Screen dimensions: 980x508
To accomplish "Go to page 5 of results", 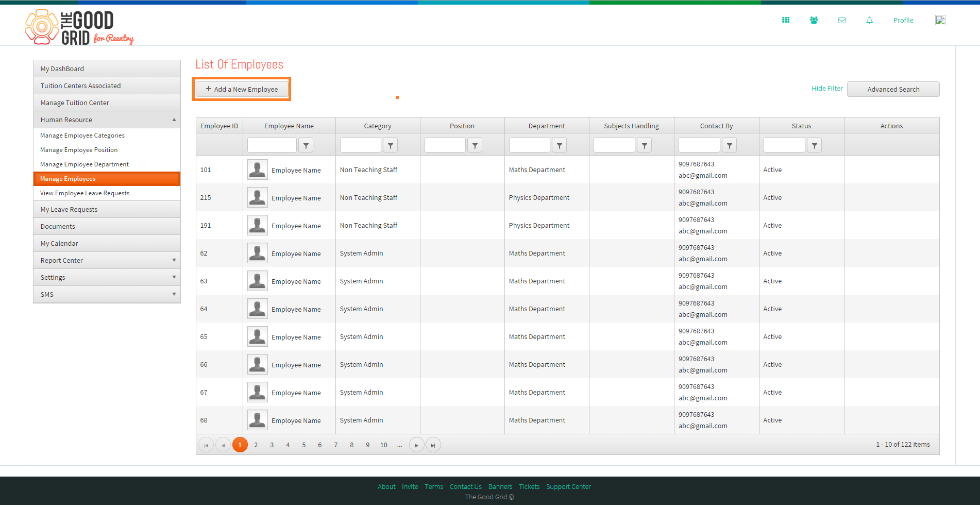I will pyautogui.click(x=304, y=445).
